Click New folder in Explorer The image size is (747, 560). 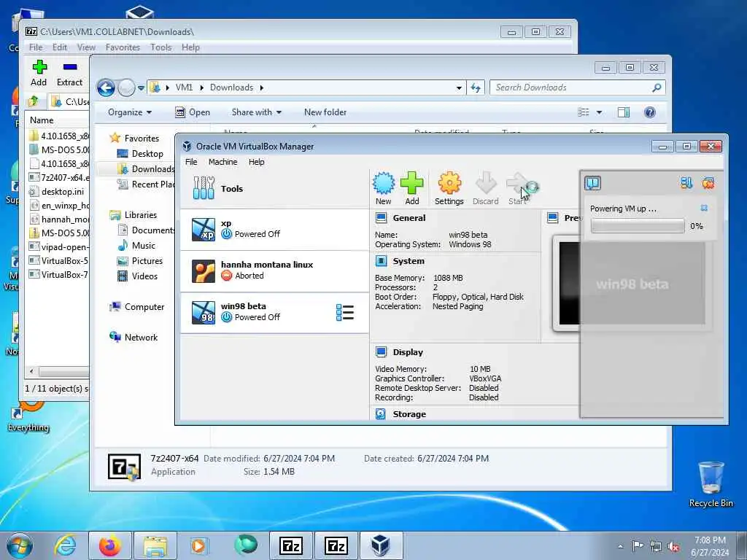tap(325, 112)
